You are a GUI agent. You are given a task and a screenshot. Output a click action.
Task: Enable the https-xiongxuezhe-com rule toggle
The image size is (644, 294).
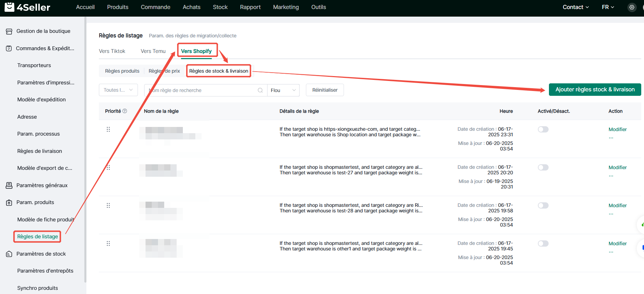pyautogui.click(x=543, y=129)
